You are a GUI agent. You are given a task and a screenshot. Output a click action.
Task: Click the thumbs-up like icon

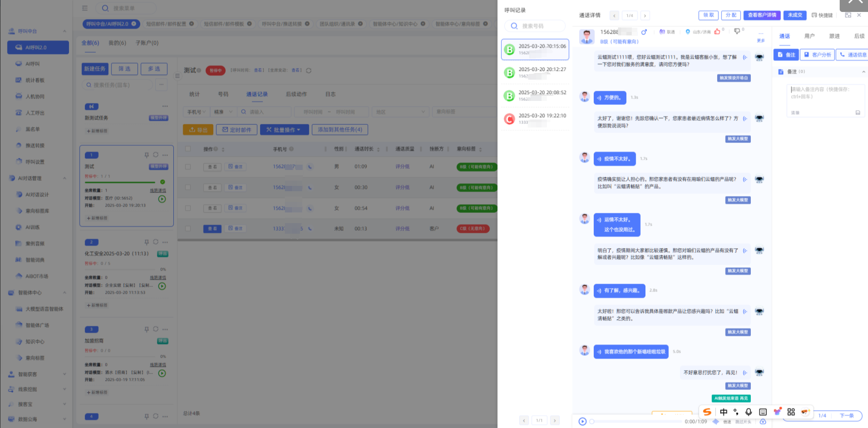click(x=717, y=31)
